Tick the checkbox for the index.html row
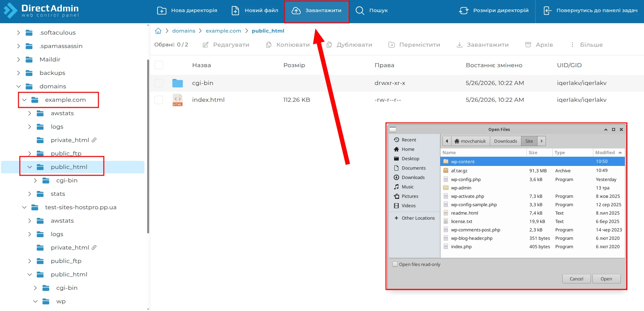This screenshot has width=644, height=311. point(159,100)
